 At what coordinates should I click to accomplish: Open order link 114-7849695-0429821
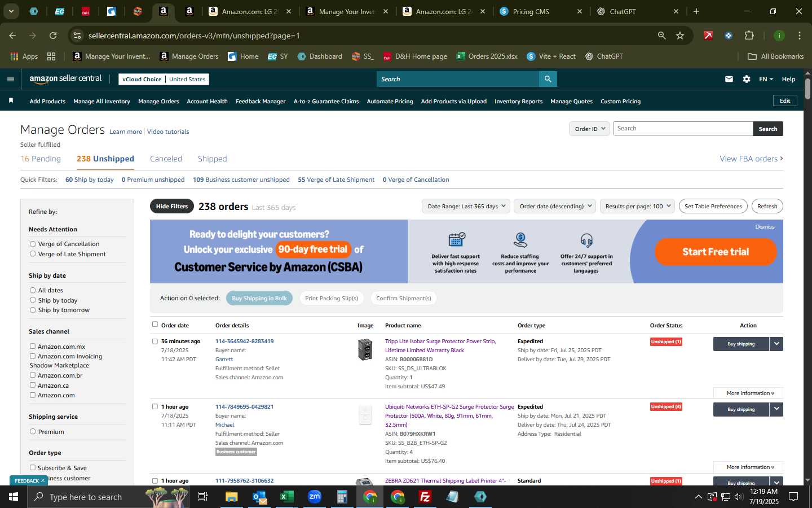(x=244, y=406)
